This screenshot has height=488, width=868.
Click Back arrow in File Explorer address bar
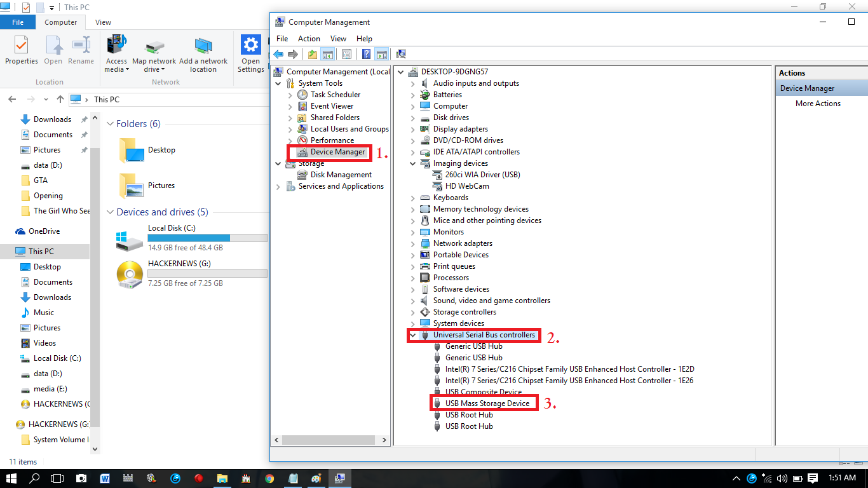[12, 99]
